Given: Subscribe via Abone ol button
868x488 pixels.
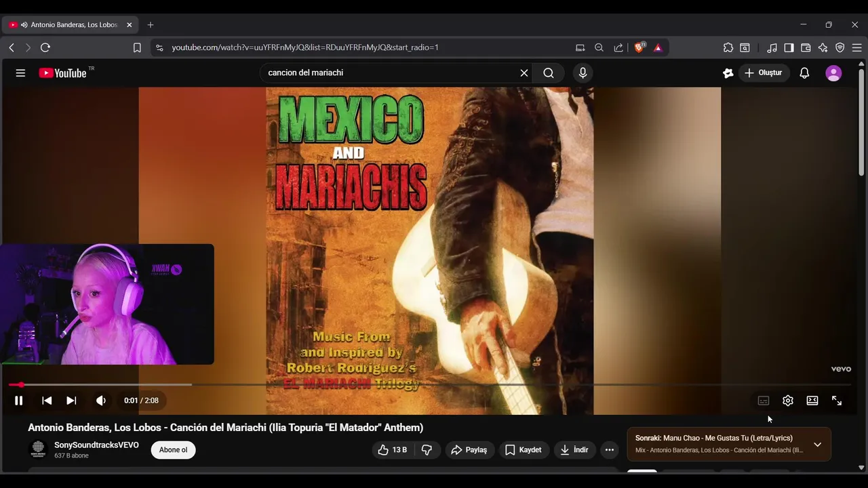Looking at the screenshot, I should (x=173, y=450).
